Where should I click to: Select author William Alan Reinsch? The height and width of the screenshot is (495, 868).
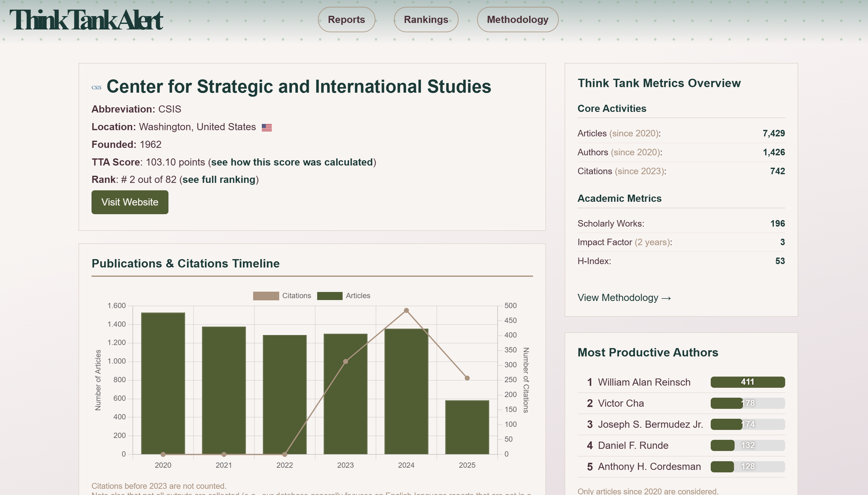644,382
